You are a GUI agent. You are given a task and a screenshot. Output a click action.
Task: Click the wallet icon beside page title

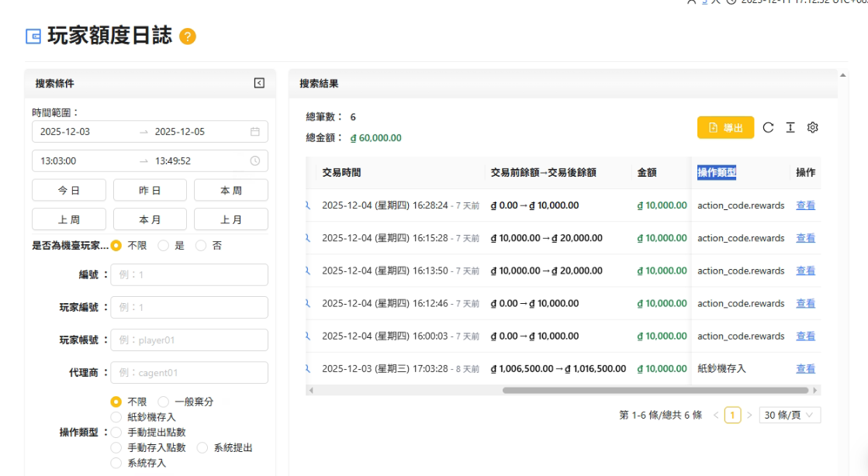[x=33, y=36]
